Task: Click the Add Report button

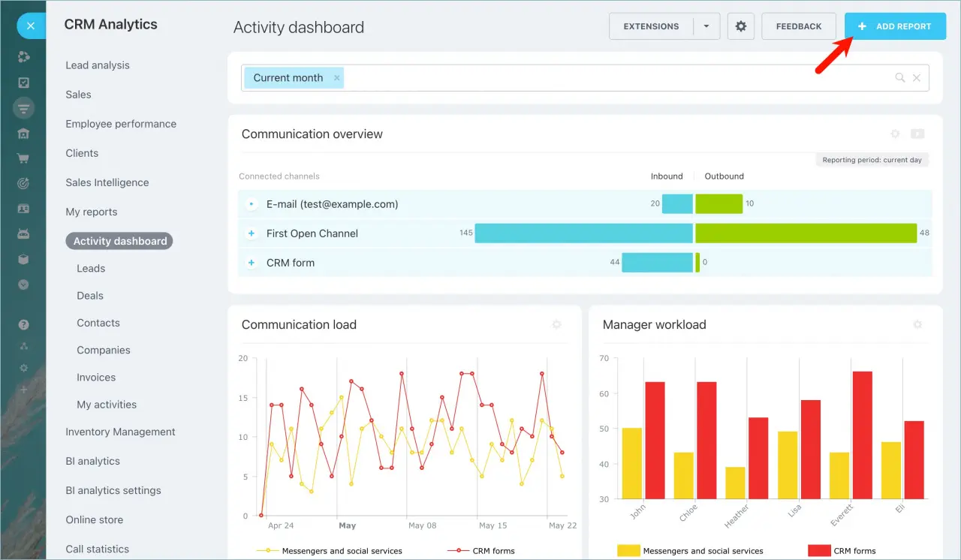Action: 895,26
